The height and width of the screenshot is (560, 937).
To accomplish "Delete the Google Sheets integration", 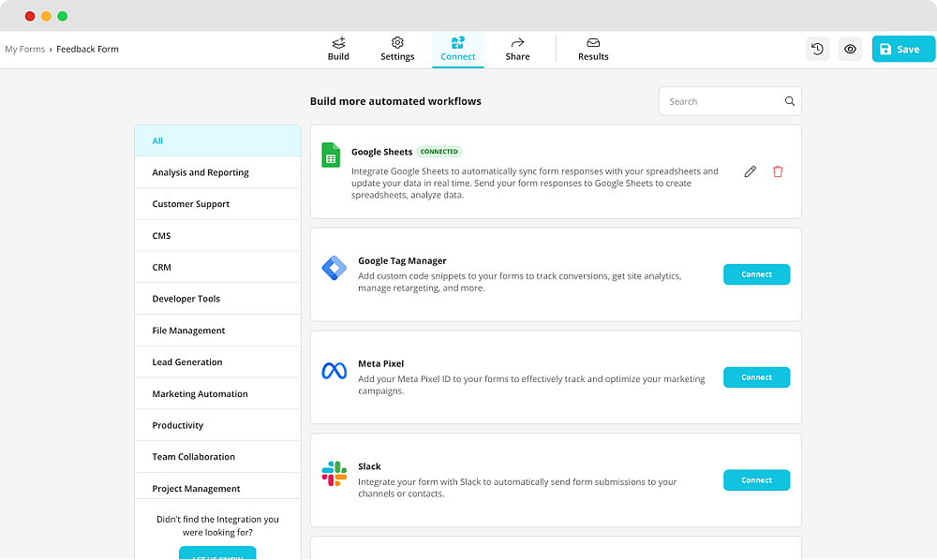I will click(x=778, y=172).
